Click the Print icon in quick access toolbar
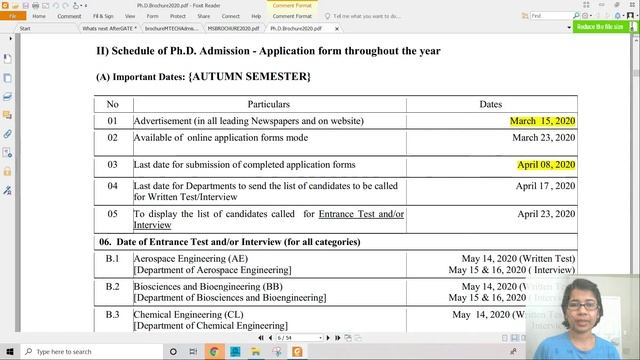The width and height of the screenshot is (640, 360). 36,5
